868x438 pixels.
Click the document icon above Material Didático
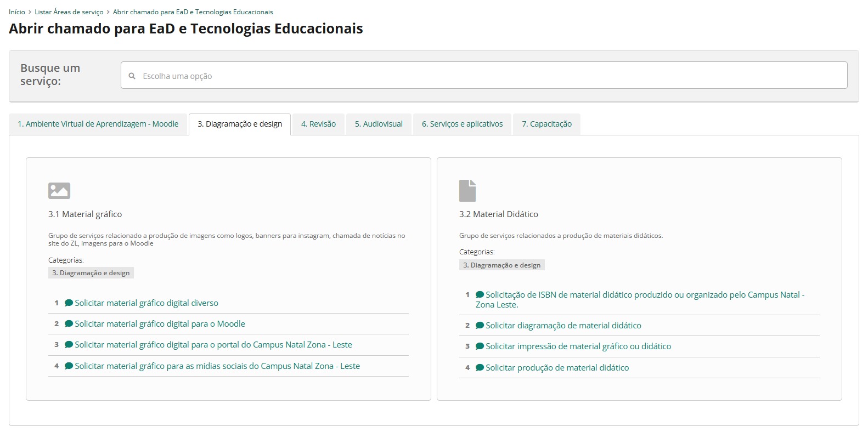coord(467,191)
